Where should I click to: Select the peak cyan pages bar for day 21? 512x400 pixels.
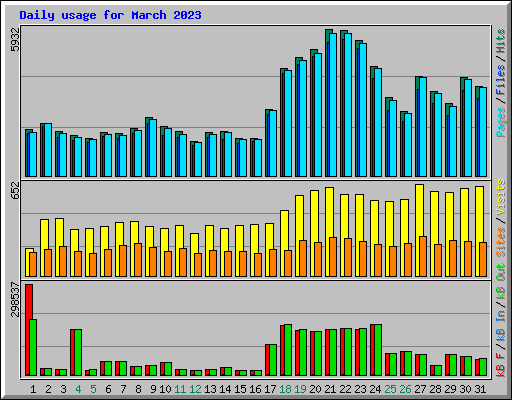click(x=333, y=105)
